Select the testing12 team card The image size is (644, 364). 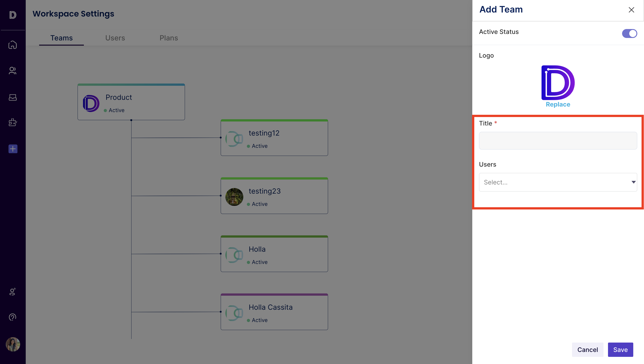click(x=274, y=138)
